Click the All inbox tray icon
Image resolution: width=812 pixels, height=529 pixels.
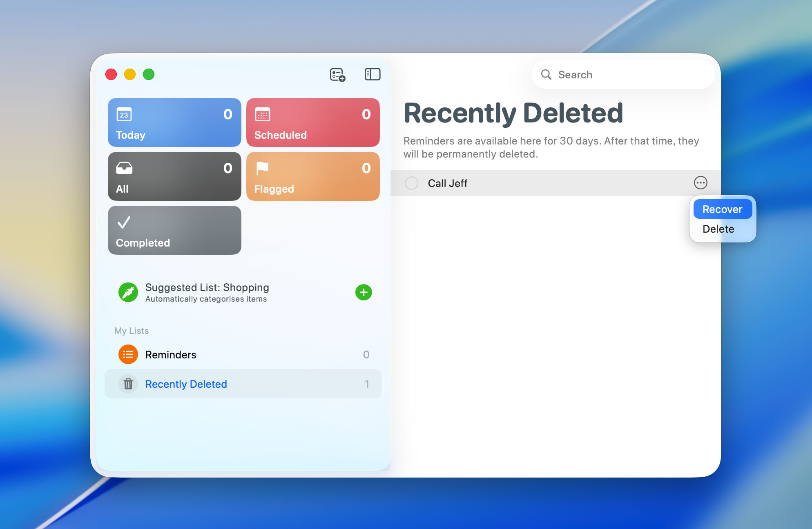coord(124,168)
